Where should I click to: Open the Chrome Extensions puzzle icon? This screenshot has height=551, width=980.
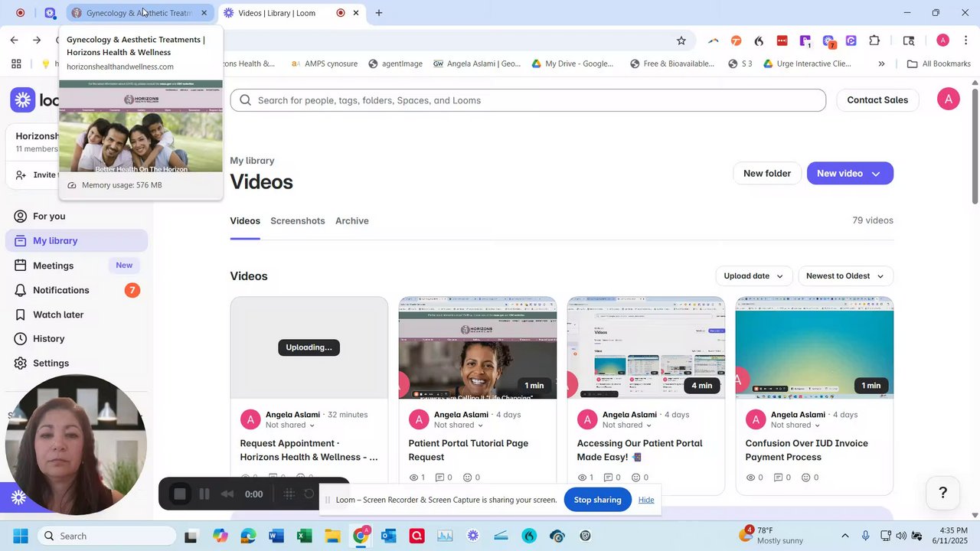pyautogui.click(x=874, y=41)
